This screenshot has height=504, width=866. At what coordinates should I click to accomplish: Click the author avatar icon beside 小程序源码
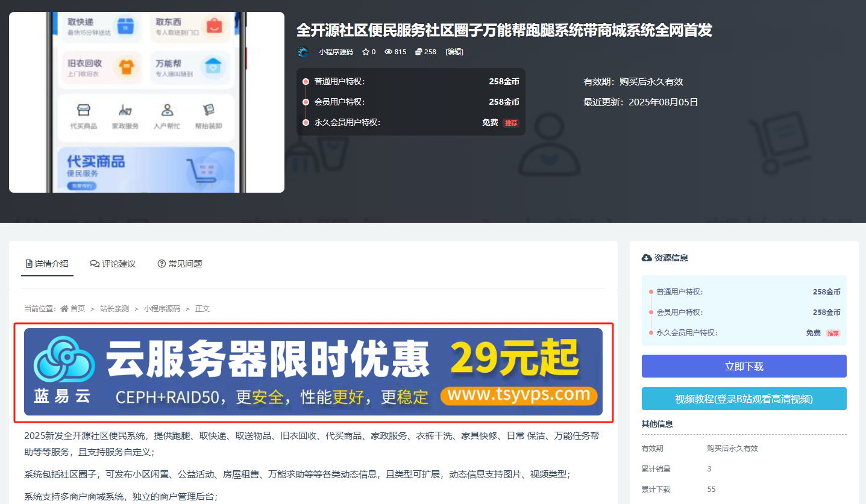(x=303, y=52)
